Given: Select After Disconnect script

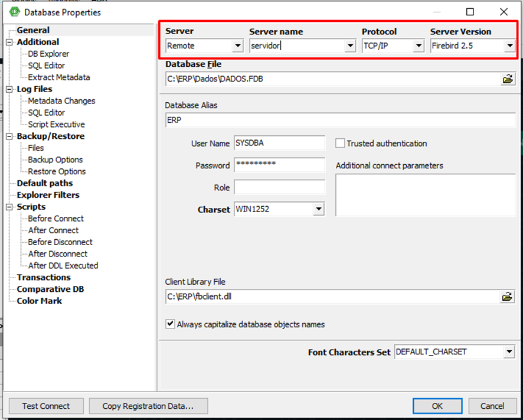Looking at the screenshot, I should tap(58, 254).
